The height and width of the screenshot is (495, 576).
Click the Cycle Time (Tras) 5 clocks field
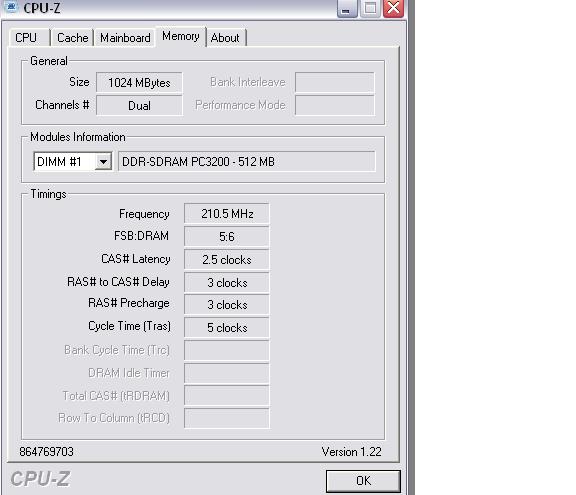point(227,328)
